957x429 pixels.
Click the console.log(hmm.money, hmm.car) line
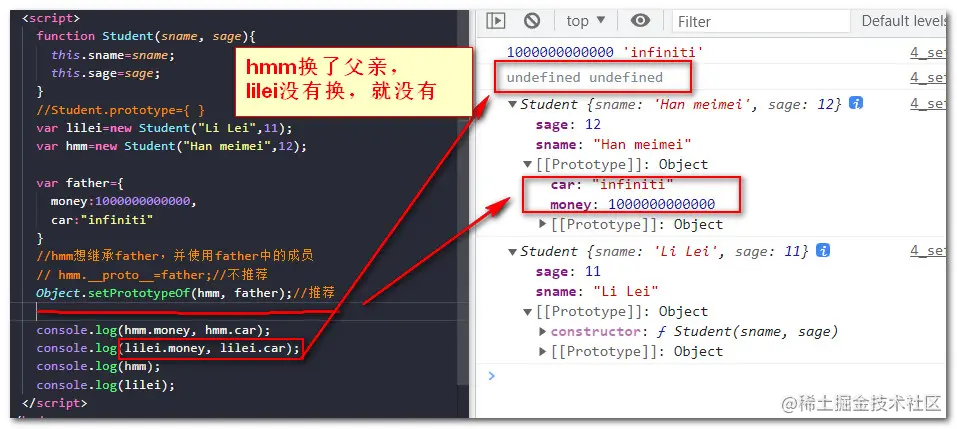(x=153, y=330)
